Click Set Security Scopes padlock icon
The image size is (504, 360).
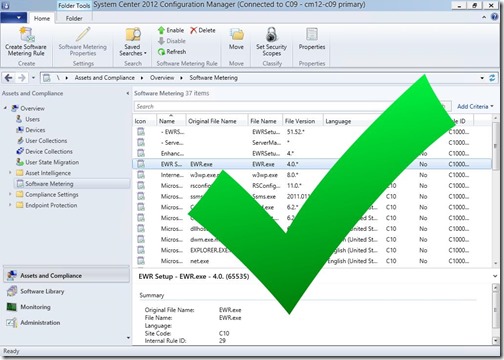(x=271, y=34)
